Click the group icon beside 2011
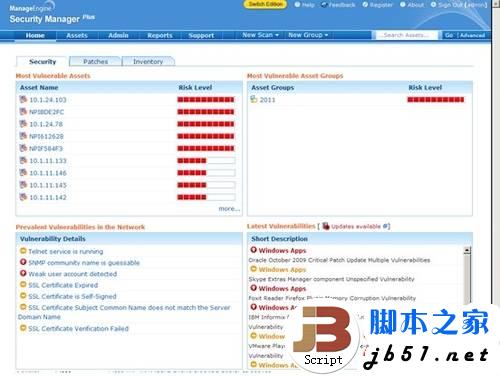 point(254,99)
